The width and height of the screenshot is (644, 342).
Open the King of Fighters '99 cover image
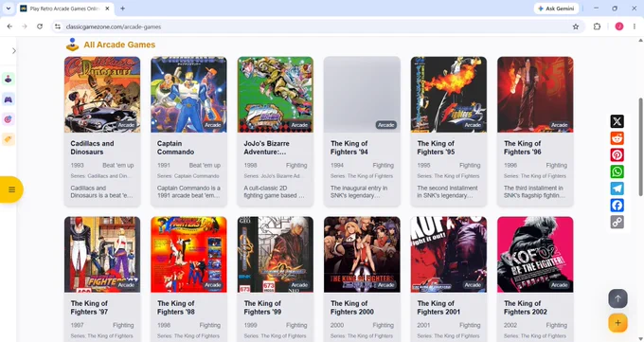[x=276, y=255]
